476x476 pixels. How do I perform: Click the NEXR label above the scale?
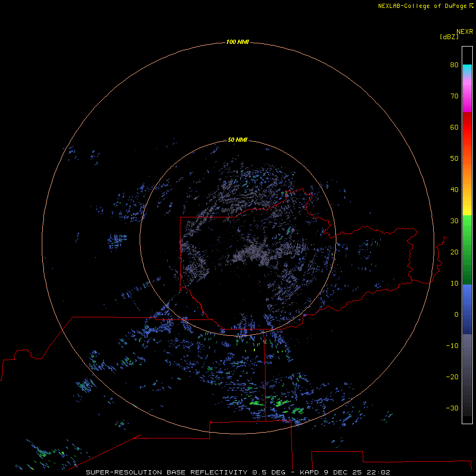[x=465, y=32]
